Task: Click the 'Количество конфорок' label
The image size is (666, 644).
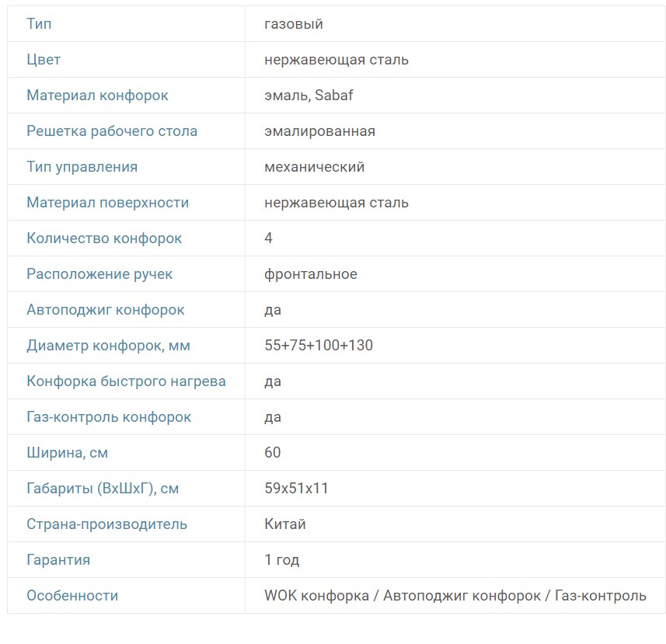Action: coord(104,238)
